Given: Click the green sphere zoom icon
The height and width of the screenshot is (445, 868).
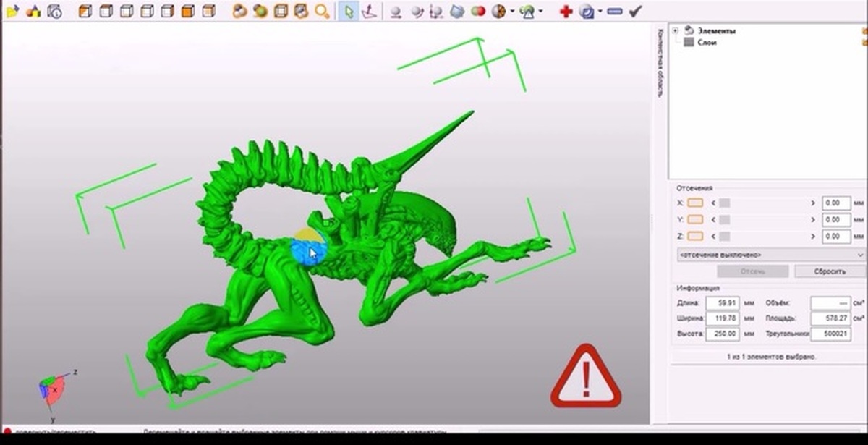Looking at the screenshot, I should 260,11.
